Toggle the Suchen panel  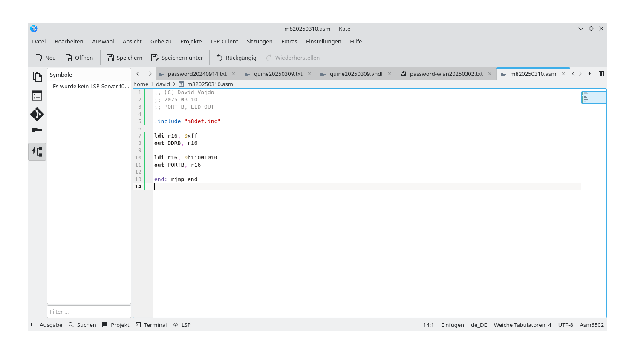pyautogui.click(x=82, y=325)
